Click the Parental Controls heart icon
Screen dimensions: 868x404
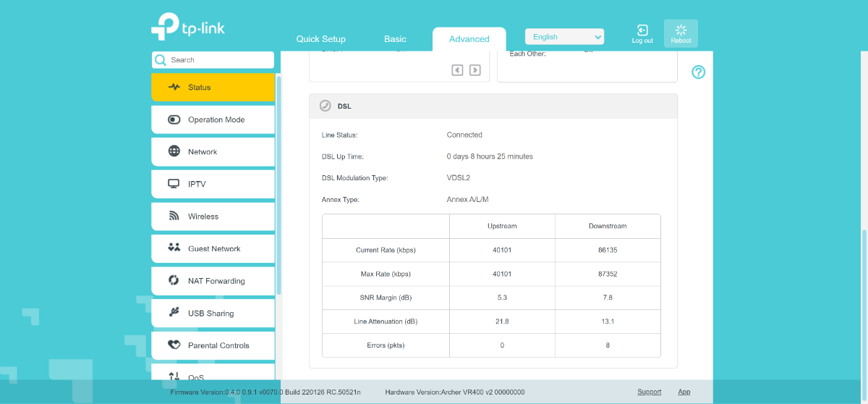[x=174, y=345]
